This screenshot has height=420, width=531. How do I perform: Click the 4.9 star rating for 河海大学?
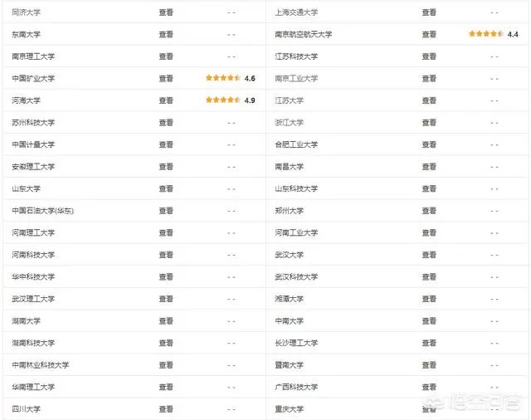[223, 100]
